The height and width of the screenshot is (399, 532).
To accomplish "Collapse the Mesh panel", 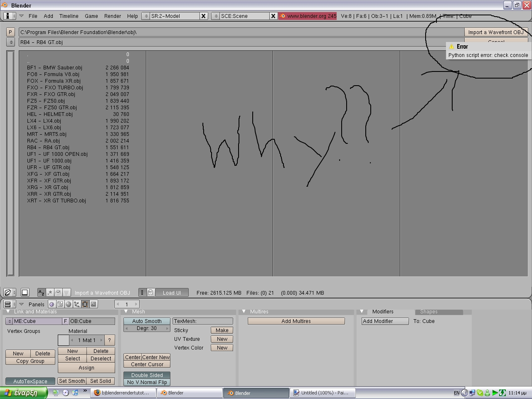I will click(x=126, y=311).
